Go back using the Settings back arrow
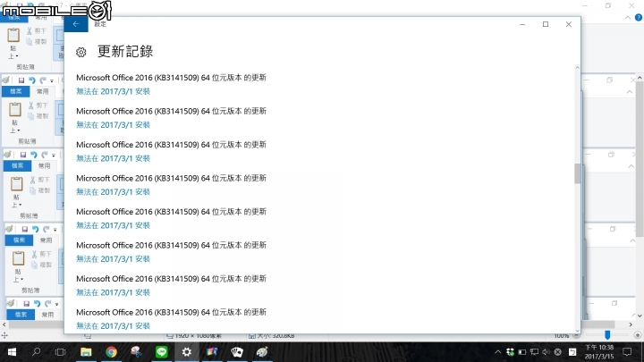This screenshot has width=644, height=362. coord(76,24)
